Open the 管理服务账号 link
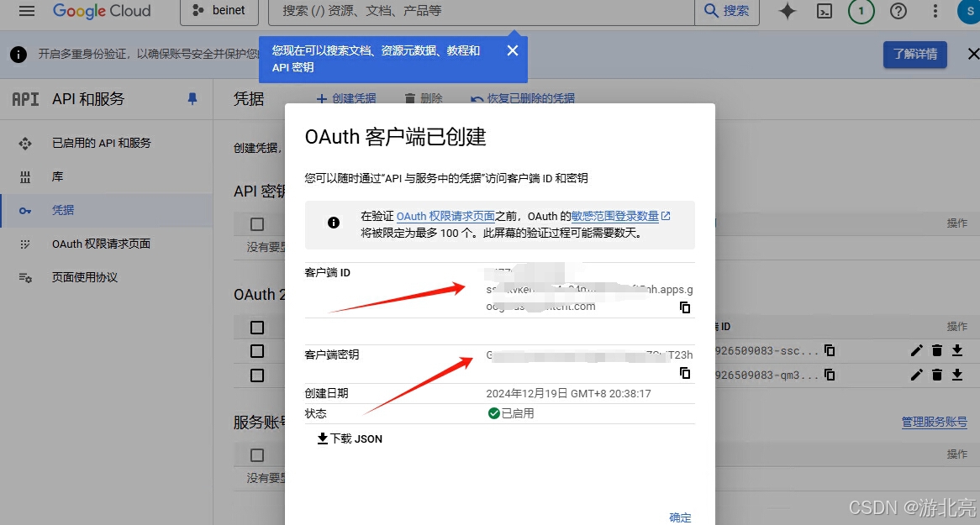 (935, 422)
